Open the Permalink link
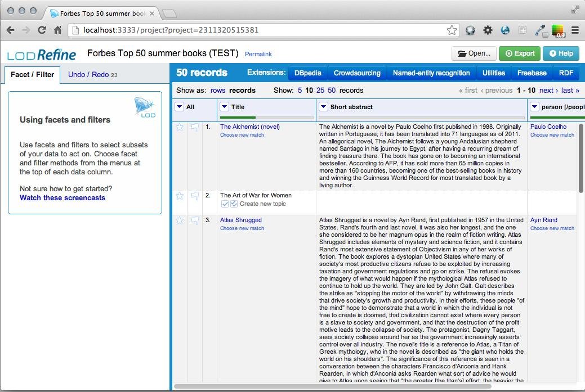The image size is (585, 392). [x=258, y=54]
